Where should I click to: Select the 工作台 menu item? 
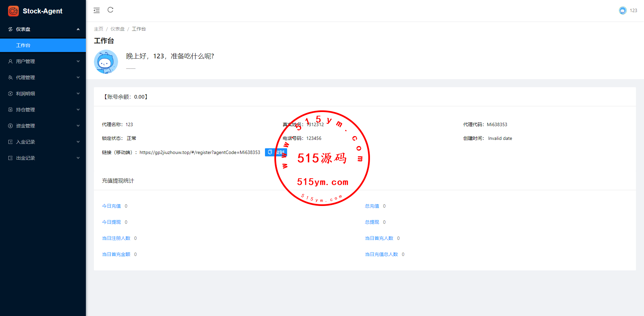click(23, 45)
